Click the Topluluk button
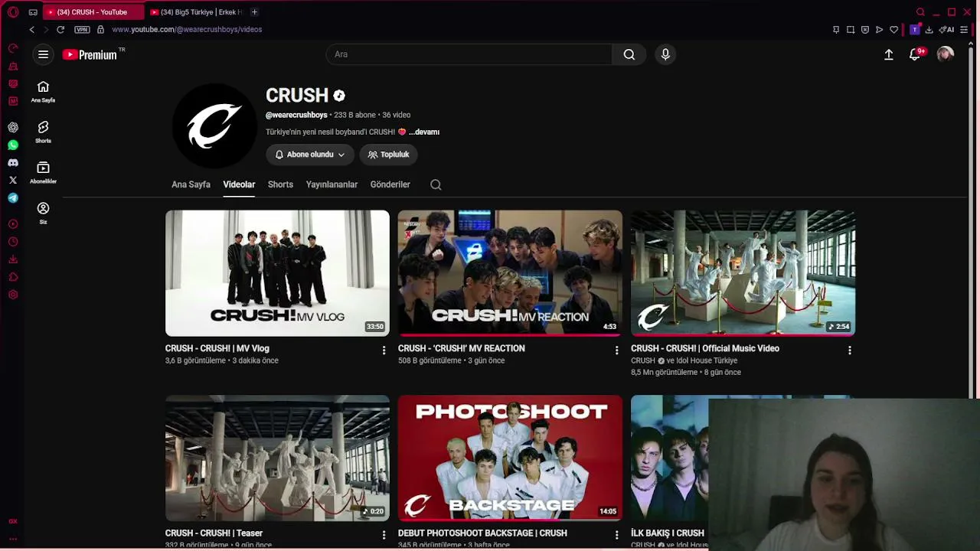980x551 pixels. (x=389, y=155)
